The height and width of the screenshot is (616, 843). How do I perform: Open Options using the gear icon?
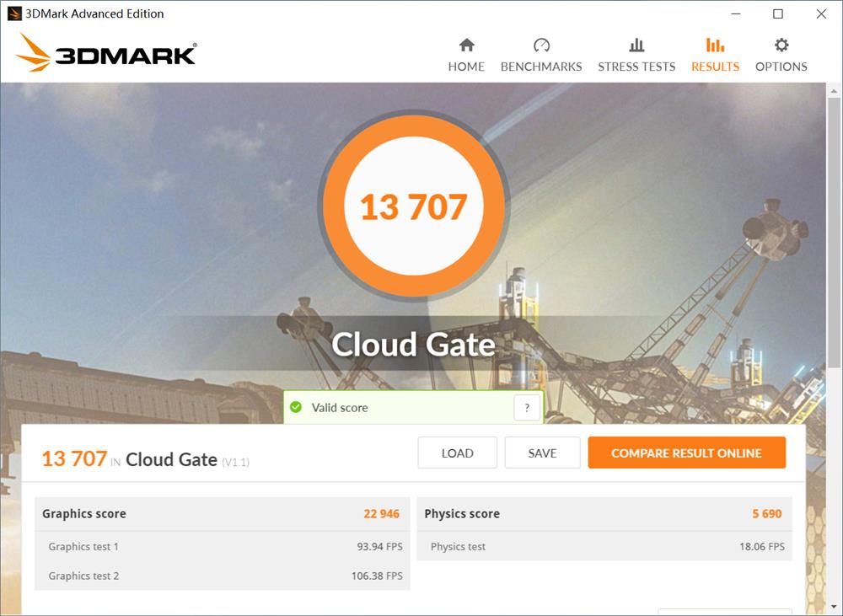pyautogui.click(x=781, y=46)
